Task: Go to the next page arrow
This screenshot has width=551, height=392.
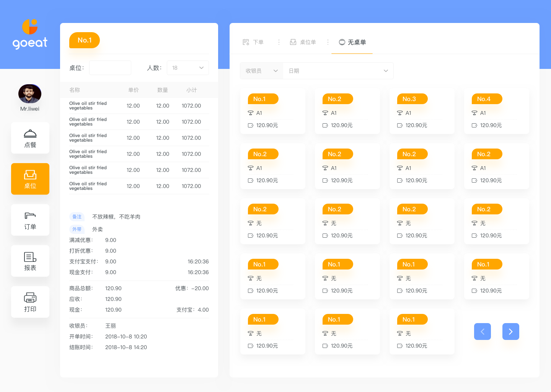Action: coord(510,332)
